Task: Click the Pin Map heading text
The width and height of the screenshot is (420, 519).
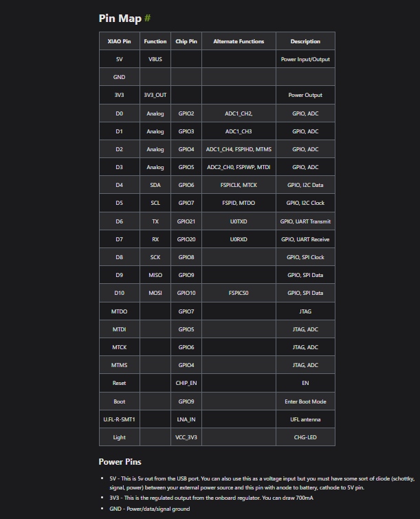Action: 120,18
